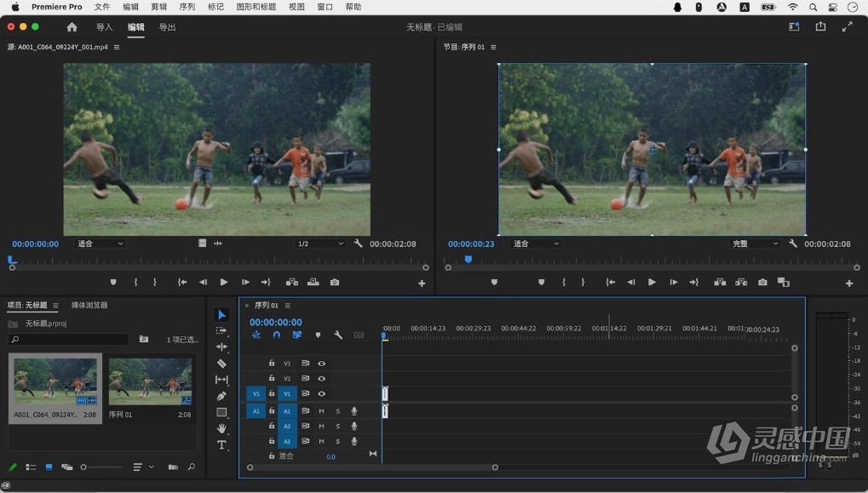Export frame from Source monitor camera icon
Viewport: 868px width, 493px height.
point(335,282)
